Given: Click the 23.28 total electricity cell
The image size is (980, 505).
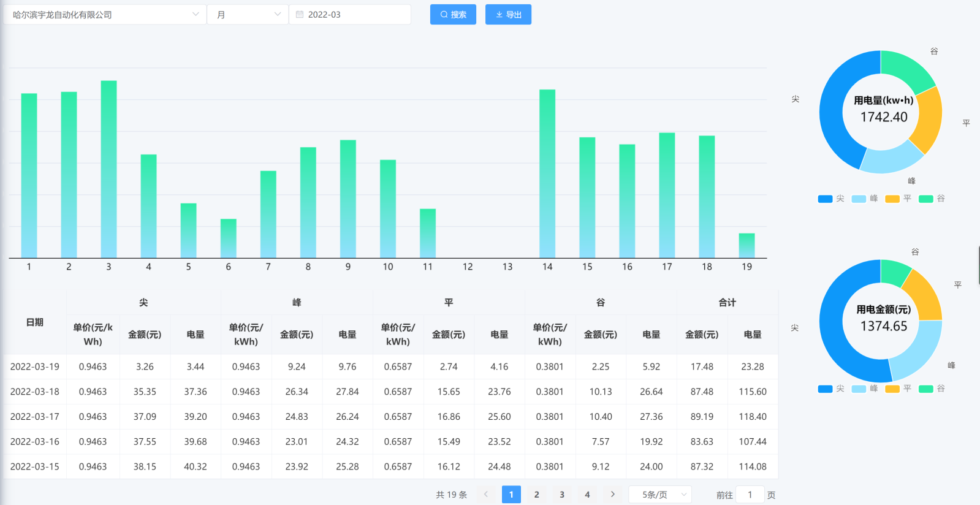Looking at the screenshot, I should 753,366.
